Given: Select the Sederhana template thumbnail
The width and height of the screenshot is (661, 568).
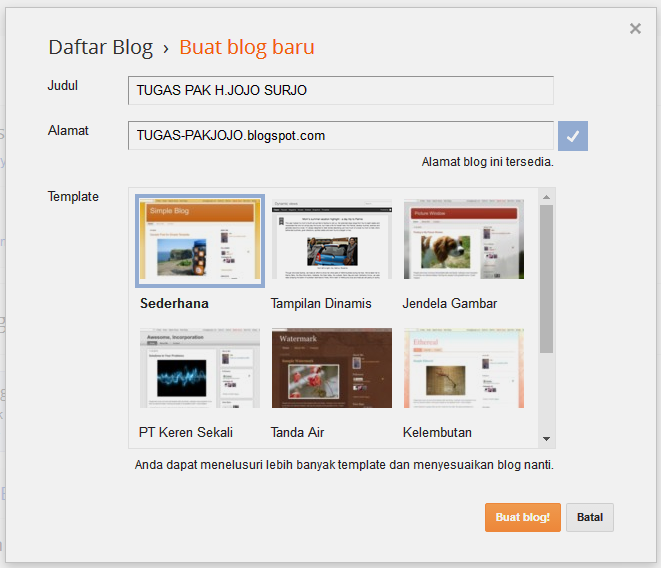Looking at the screenshot, I should tap(200, 240).
